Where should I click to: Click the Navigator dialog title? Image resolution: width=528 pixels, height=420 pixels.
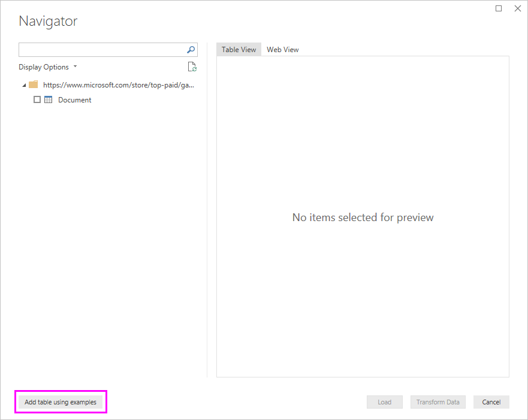(48, 21)
